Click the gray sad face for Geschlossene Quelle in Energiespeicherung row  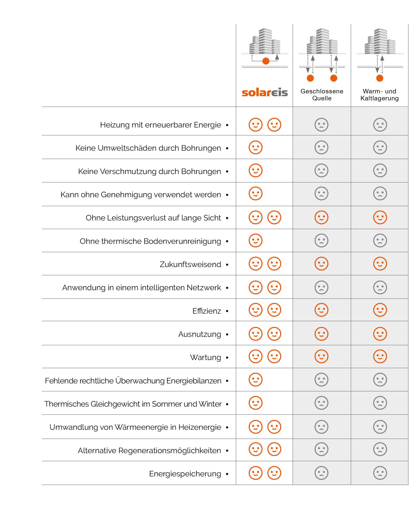(321, 473)
